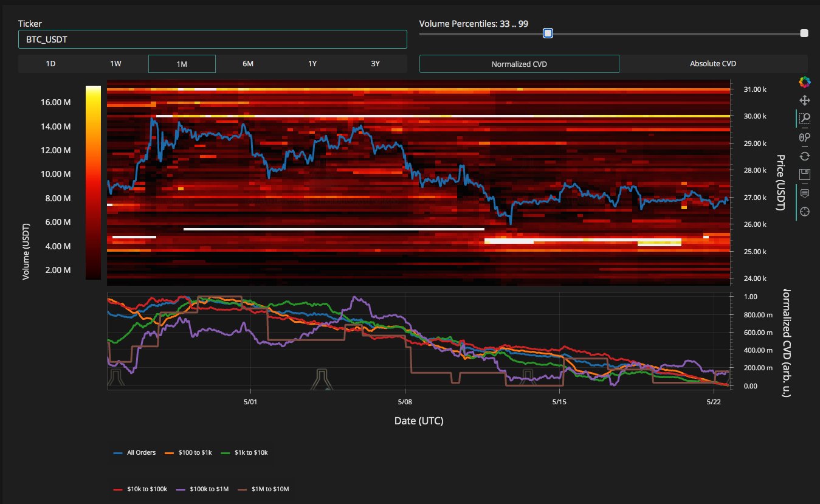Toggle $1M to $10M legend entry
Viewport: 820px width, 504px height.
coord(263,489)
